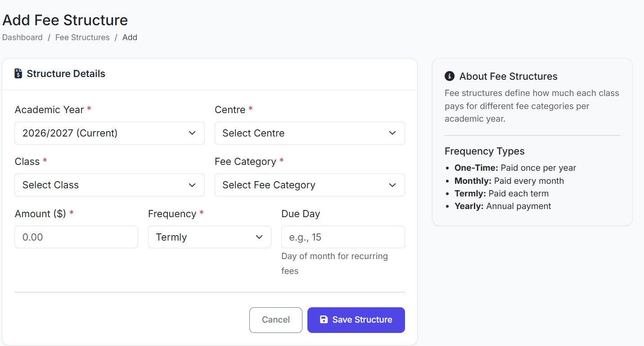Image resolution: width=644 pixels, height=346 pixels.
Task: Open the Academic Year dropdown
Action: click(109, 133)
